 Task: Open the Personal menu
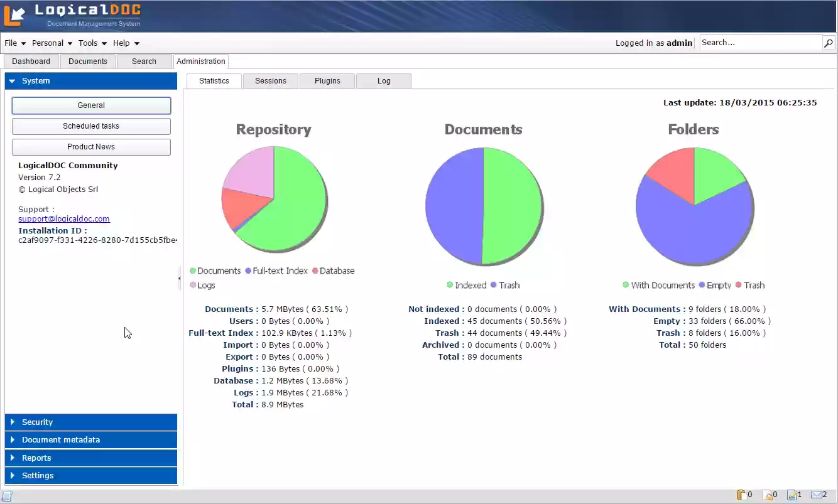(x=48, y=43)
